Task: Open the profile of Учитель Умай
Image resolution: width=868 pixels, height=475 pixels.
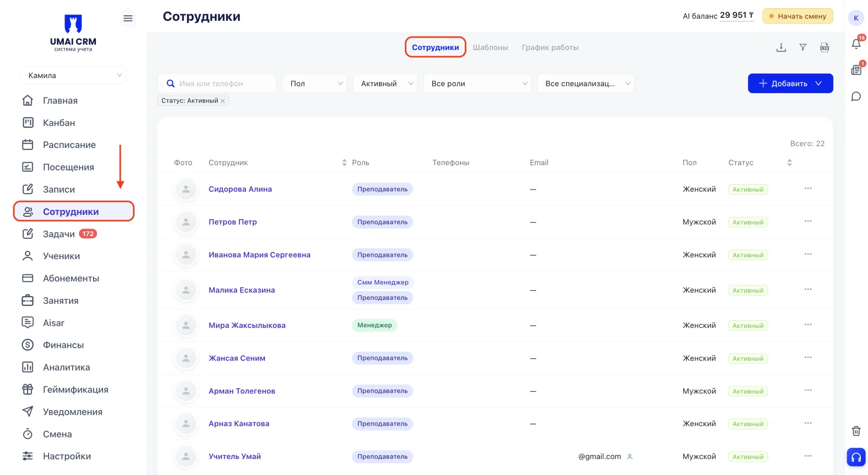Action: coord(235,456)
